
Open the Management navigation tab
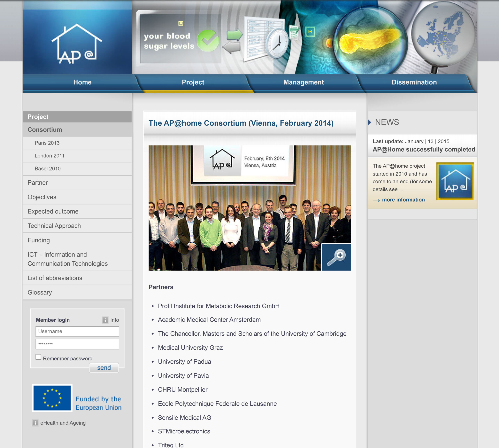coord(303,82)
